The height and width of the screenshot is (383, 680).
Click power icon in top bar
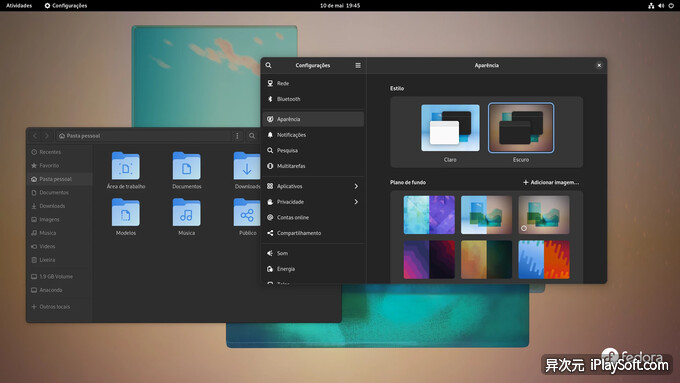point(671,6)
